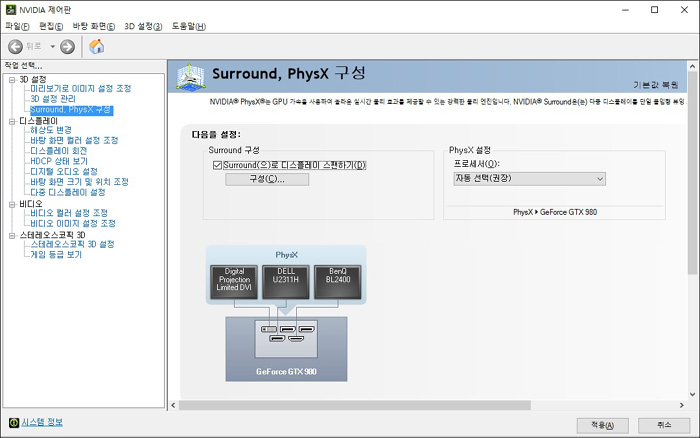Image resolution: width=700 pixels, height=438 pixels.
Task: Select 다중 디스플레이 설정 in tree
Action: tap(68, 192)
